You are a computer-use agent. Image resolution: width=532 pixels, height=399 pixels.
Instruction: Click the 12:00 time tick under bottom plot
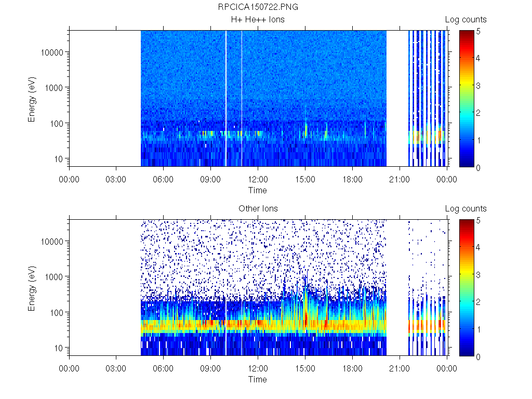pos(258,368)
